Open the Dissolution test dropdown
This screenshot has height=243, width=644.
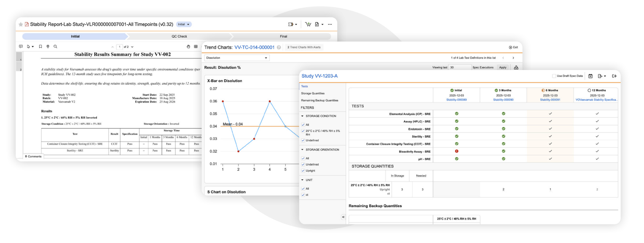(236, 58)
